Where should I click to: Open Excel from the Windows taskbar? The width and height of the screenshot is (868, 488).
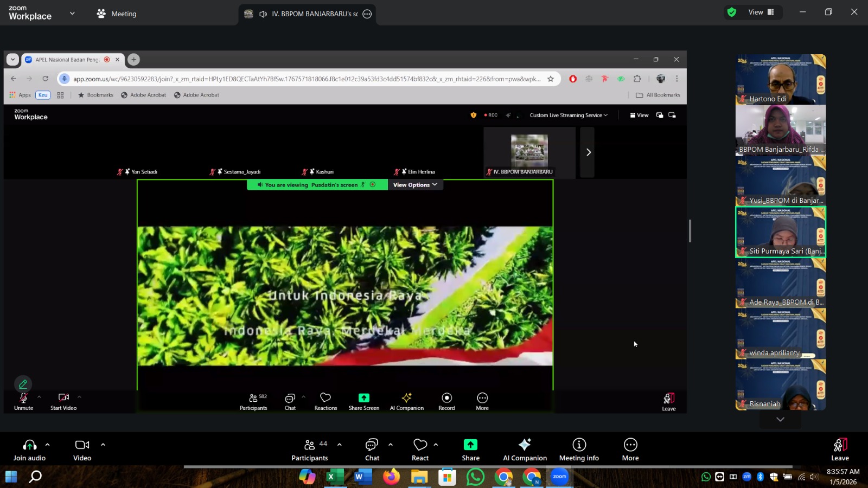pos(334,477)
